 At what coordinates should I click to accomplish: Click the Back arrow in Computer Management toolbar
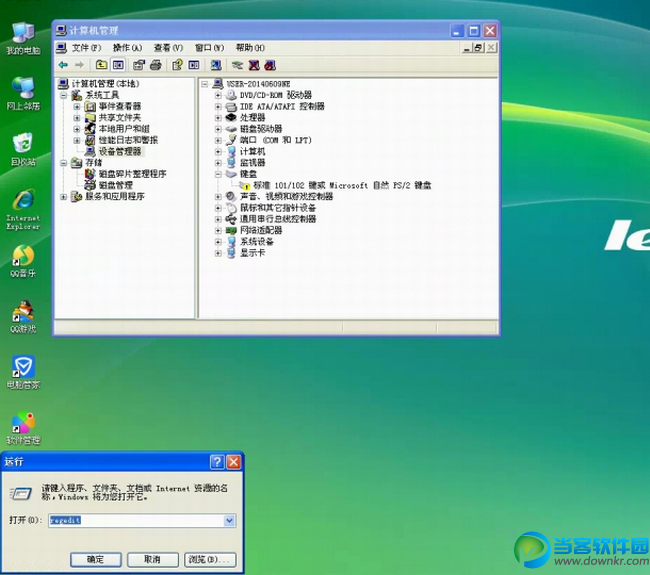point(63,65)
